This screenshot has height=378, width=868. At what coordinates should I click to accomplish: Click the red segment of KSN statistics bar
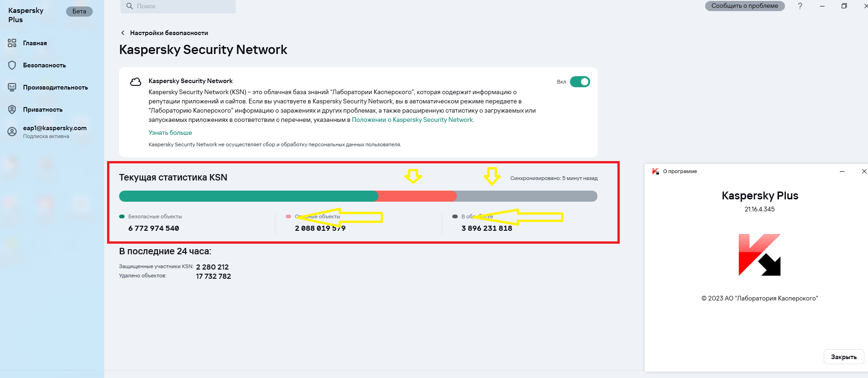(x=417, y=196)
